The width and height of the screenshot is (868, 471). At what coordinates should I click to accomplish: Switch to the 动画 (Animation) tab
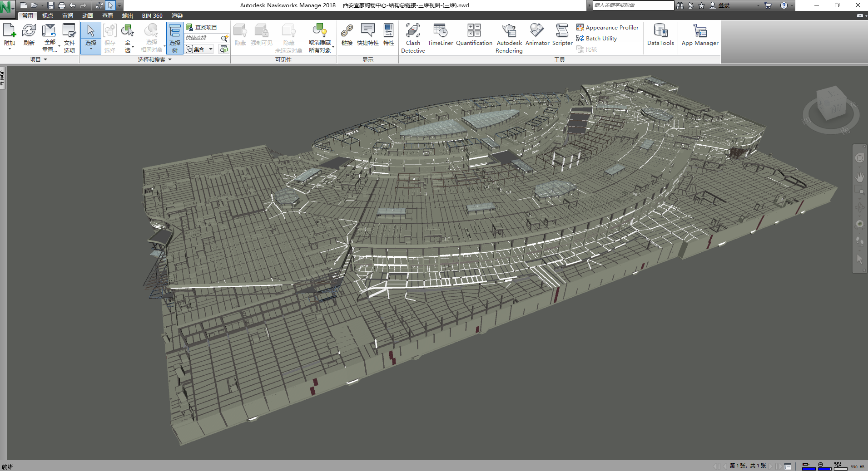click(88, 15)
